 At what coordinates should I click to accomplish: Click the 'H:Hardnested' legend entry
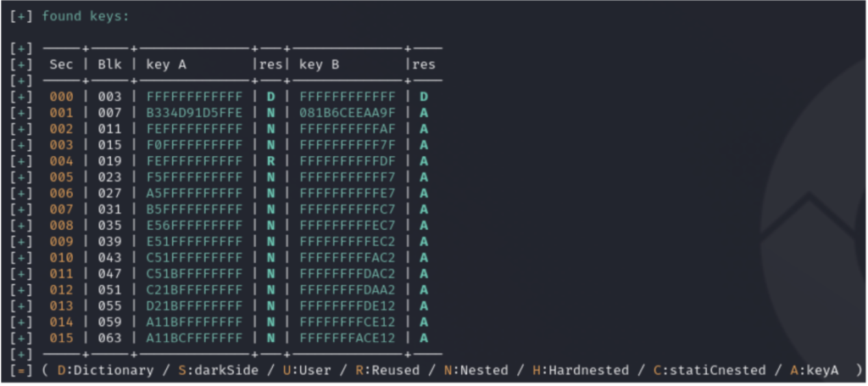point(581,371)
